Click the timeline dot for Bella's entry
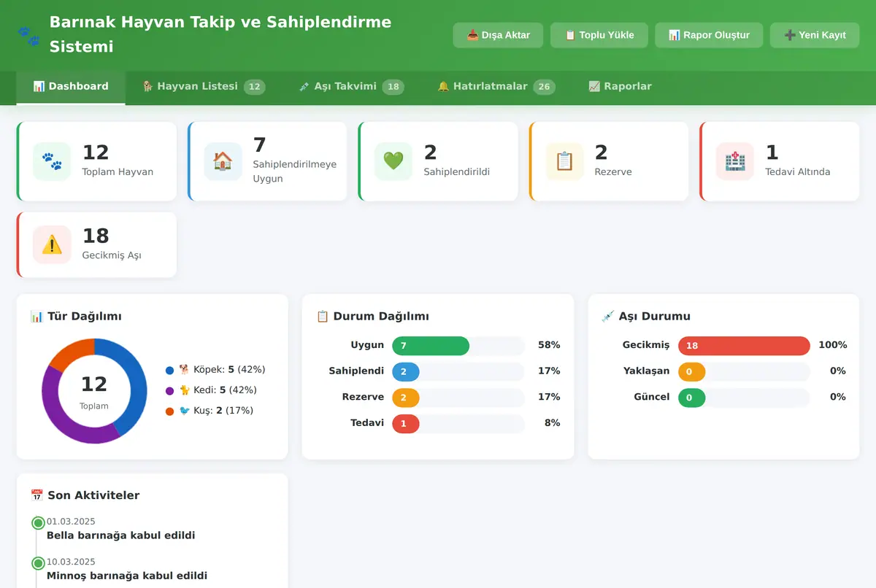 (38, 523)
